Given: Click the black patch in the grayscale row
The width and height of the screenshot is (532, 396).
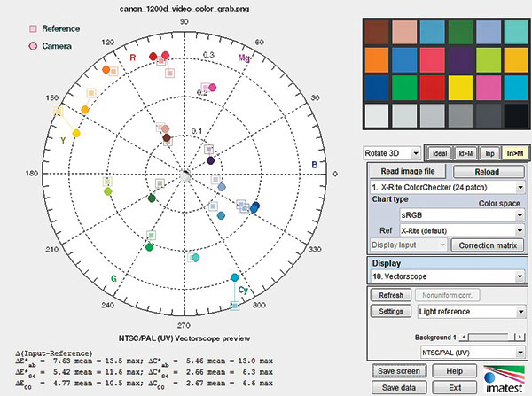Looking at the screenshot, I should pyautogui.click(x=516, y=116).
